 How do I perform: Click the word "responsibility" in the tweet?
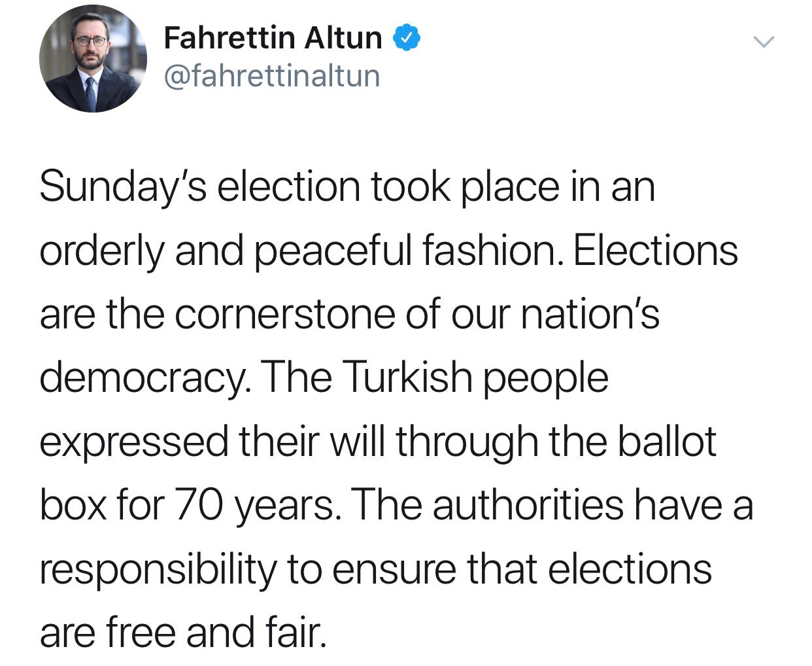[x=158, y=569]
